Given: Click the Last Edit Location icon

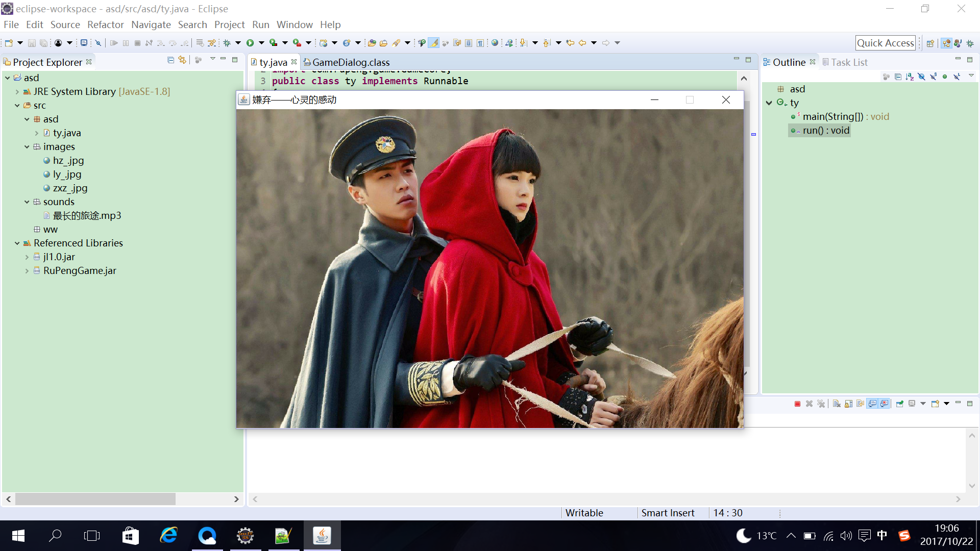Looking at the screenshot, I should 570,43.
